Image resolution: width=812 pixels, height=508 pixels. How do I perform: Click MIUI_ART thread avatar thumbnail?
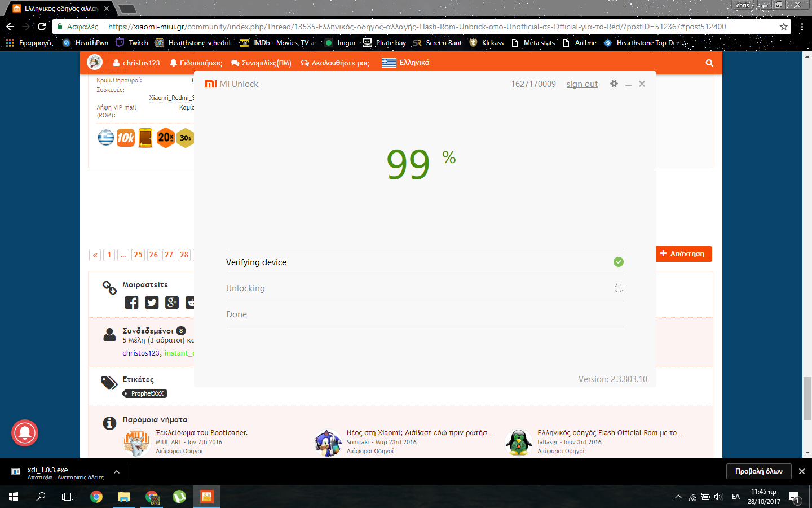pos(136,443)
